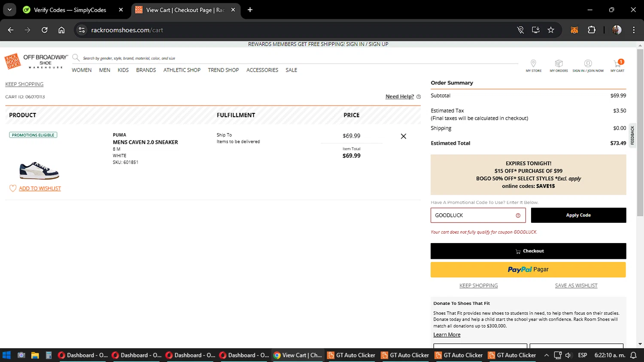
Task: Click the ADD TO WISHLIST link
Action: tap(40, 189)
